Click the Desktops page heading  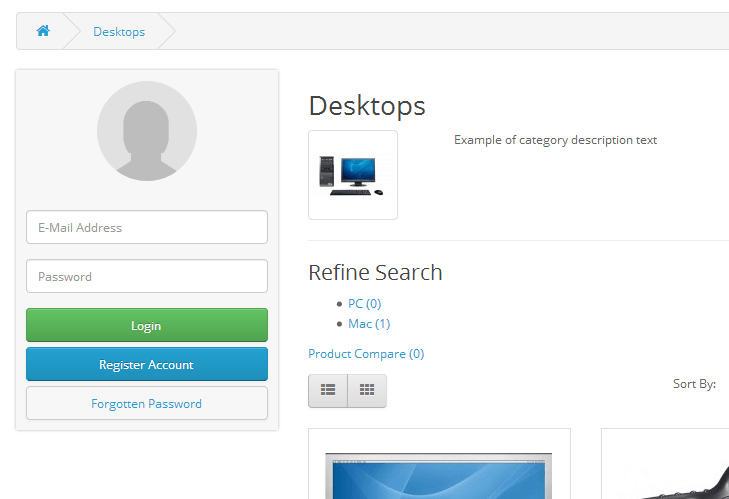(367, 106)
